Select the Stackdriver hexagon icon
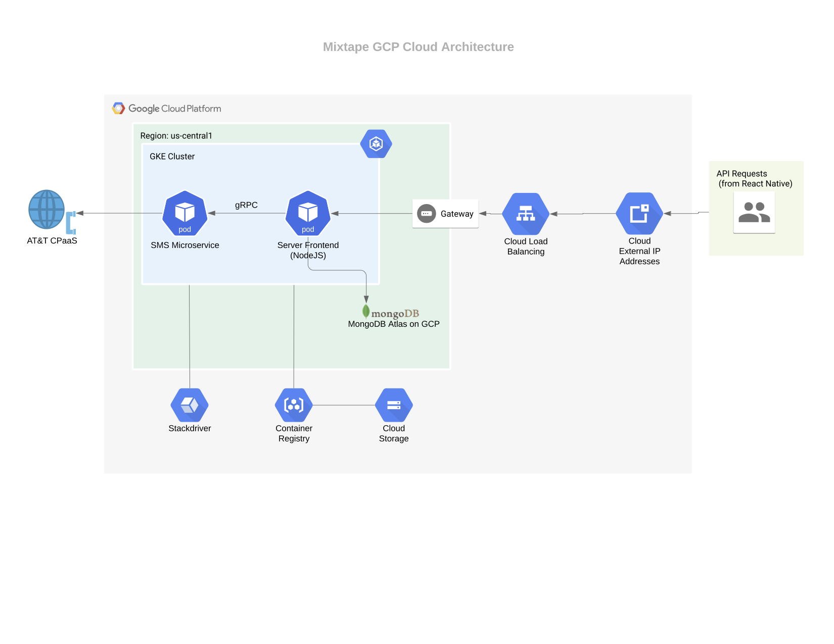Viewport: 834px width, 644px height. [190, 405]
